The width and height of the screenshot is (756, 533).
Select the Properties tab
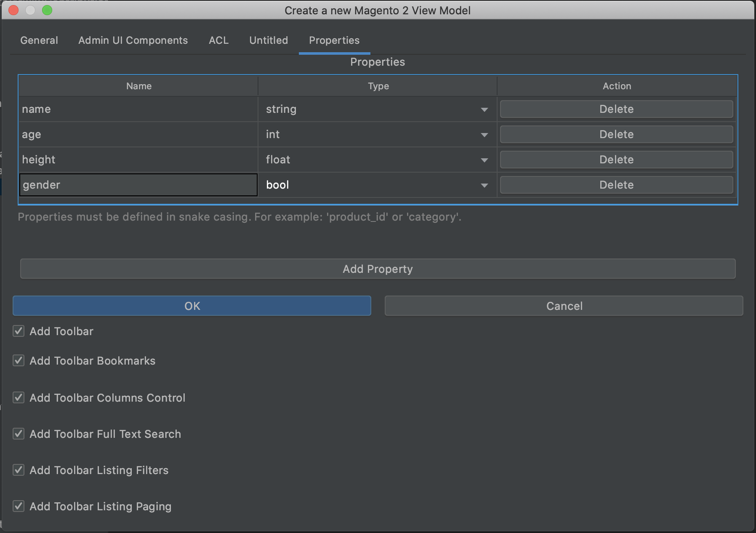pos(334,40)
